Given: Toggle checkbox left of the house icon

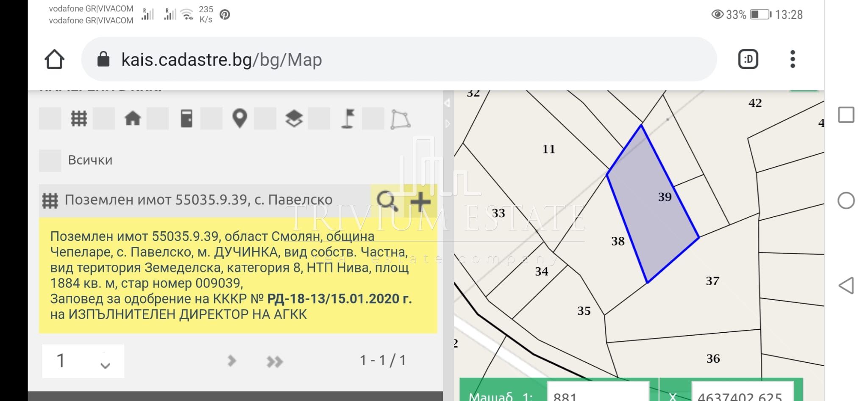Looking at the screenshot, I should (104, 118).
